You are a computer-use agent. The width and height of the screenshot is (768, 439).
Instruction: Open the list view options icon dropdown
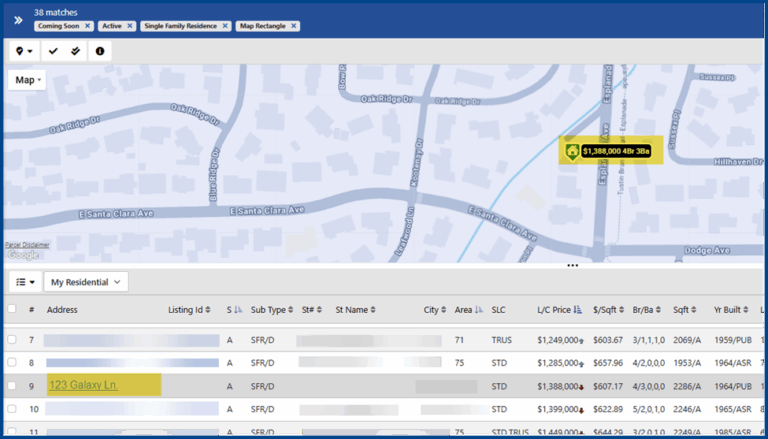tap(24, 283)
